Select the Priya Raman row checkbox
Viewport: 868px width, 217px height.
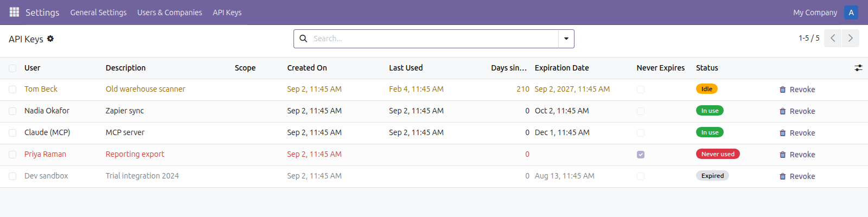12,155
